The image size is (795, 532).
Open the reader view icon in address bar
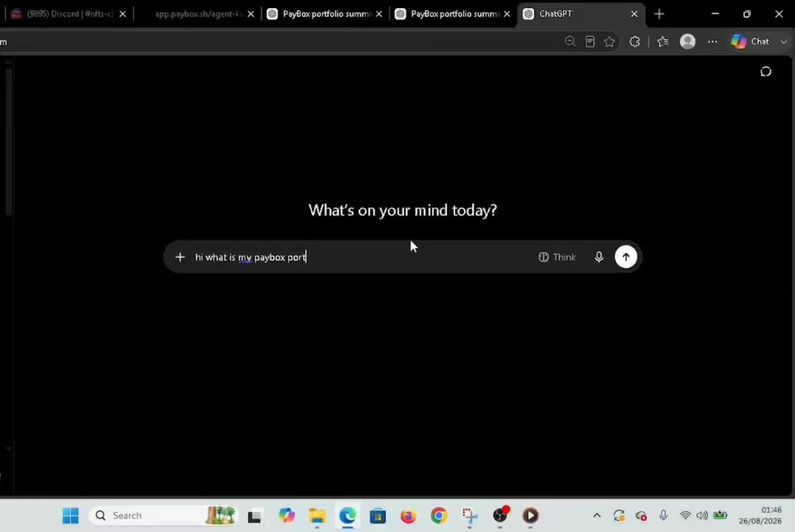click(590, 42)
